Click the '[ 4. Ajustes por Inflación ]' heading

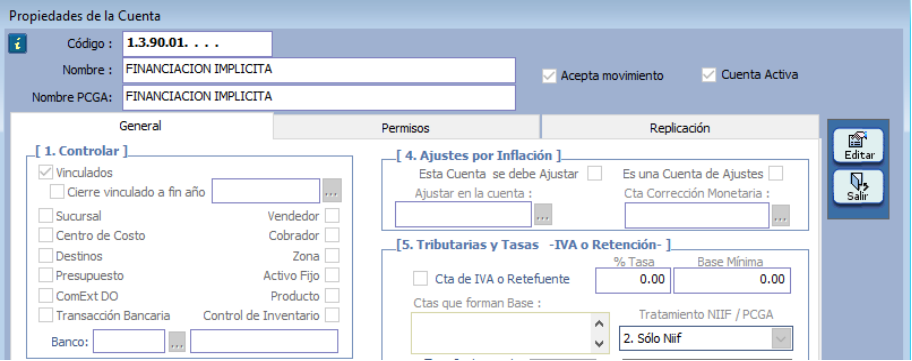coord(478,156)
